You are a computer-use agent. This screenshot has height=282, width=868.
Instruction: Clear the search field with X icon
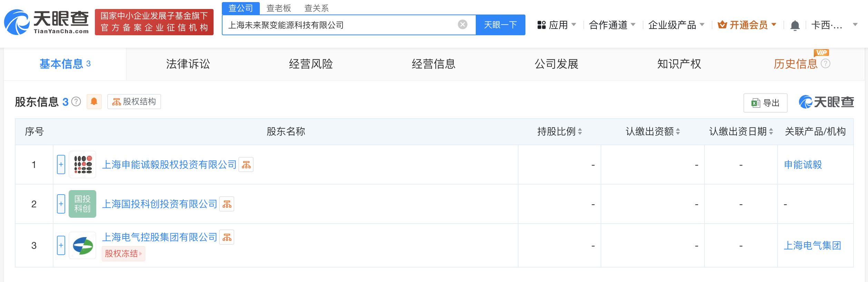coord(462,25)
